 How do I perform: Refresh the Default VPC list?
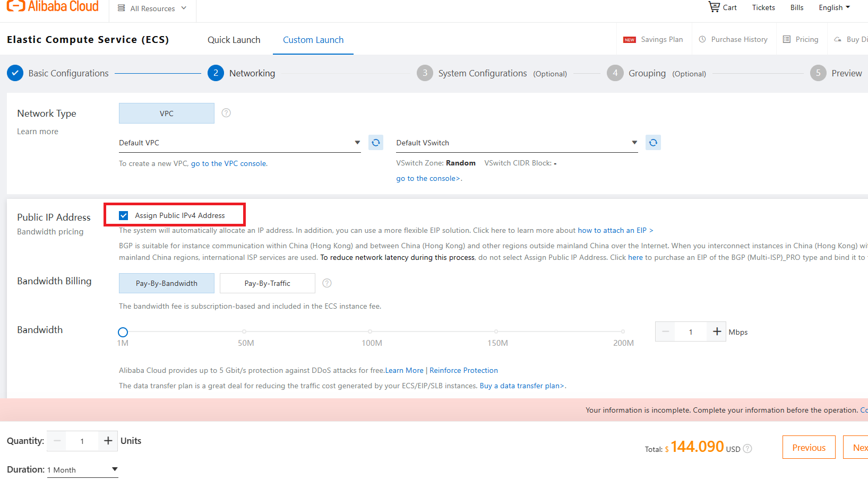click(x=376, y=143)
